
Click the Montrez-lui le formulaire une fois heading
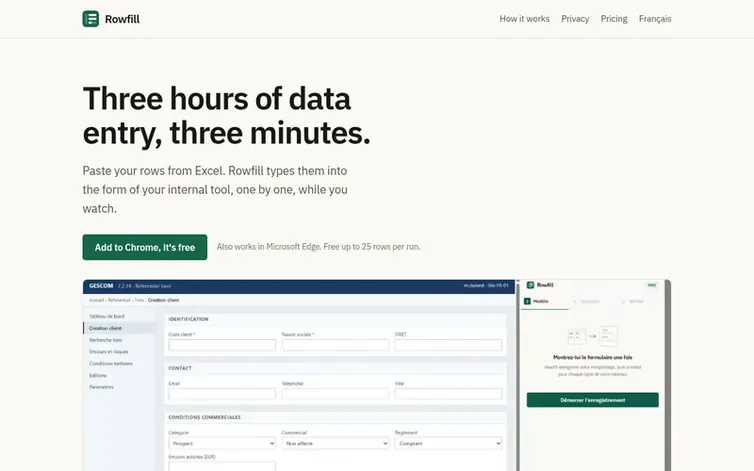click(592, 357)
